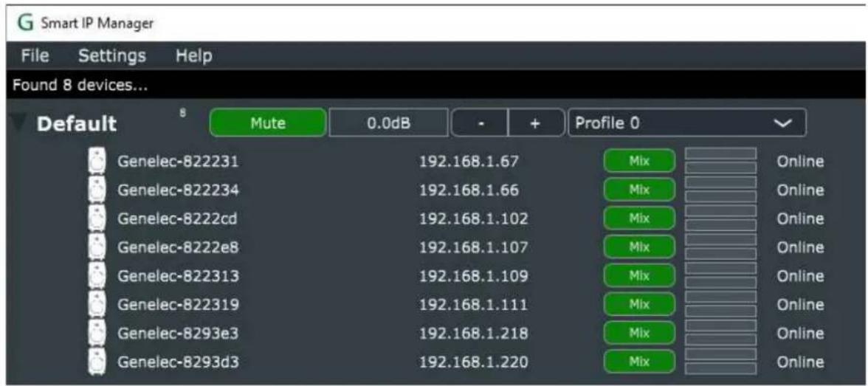
Task: Click level meter for Genelec-8293d3
Action: [x=720, y=362]
